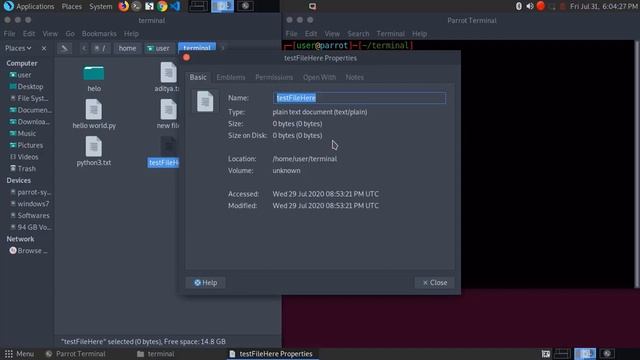
Task: Launch terminal icon in top panel
Action: tap(136, 6)
